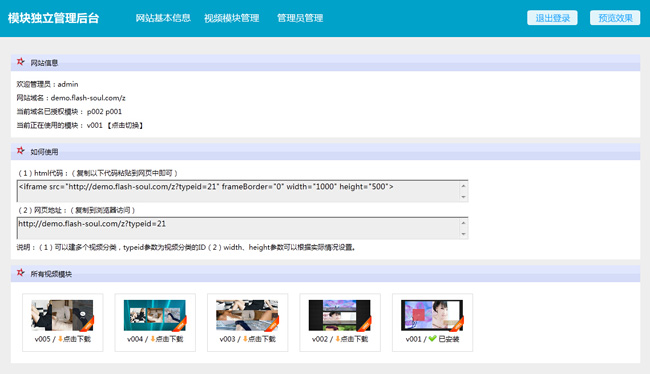Click 点击下载 link for v002
Viewport: 650px width, 374px height.
[x=354, y=339]
